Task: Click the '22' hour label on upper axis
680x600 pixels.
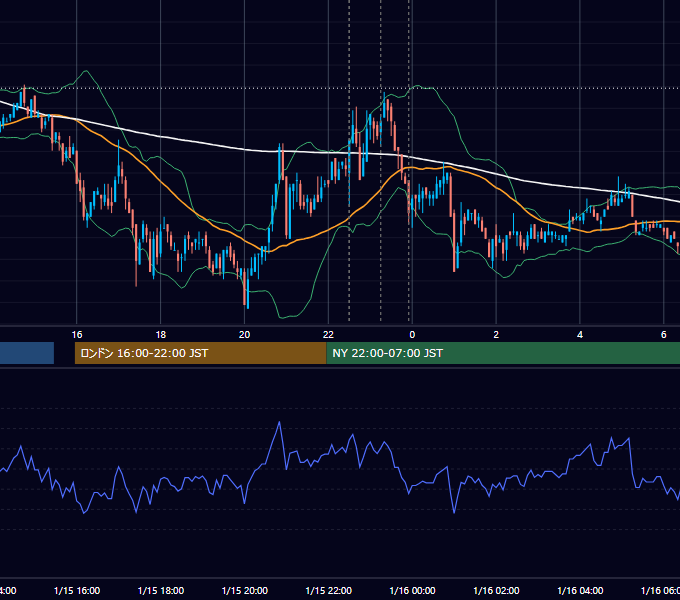Action: pos(328,334)
